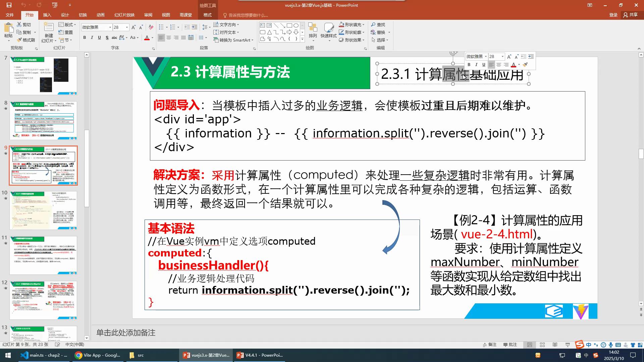Viewport: 644px width, 362px height.
Task: Open the ribbon font size dropdown
Action: 127,27
